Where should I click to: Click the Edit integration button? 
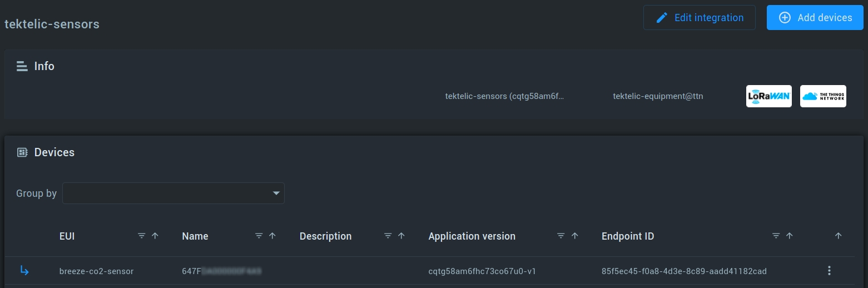point(699,18)
